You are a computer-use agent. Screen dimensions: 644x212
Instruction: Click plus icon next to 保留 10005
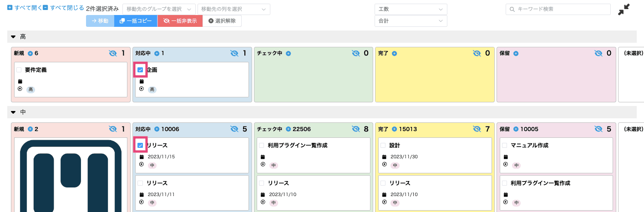(x=516, y=129)
